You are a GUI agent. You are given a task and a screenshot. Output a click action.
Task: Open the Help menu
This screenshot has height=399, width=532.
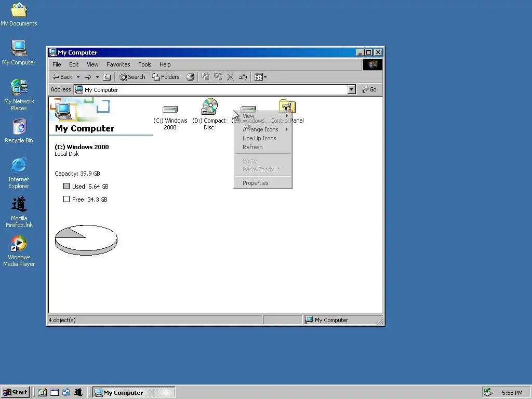tap(165, 64)
